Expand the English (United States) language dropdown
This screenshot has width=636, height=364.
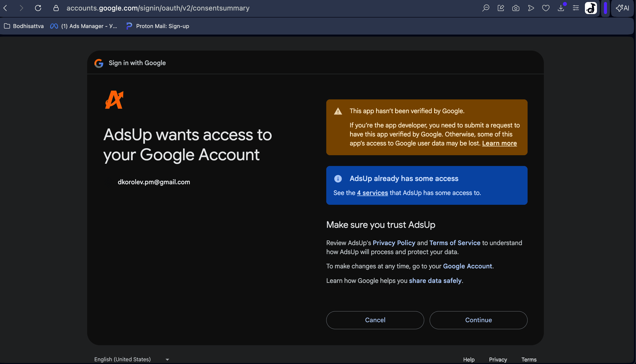[132, 359]
